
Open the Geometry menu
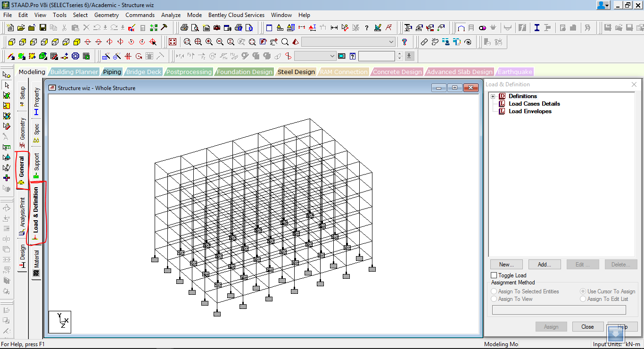[107, 15]
